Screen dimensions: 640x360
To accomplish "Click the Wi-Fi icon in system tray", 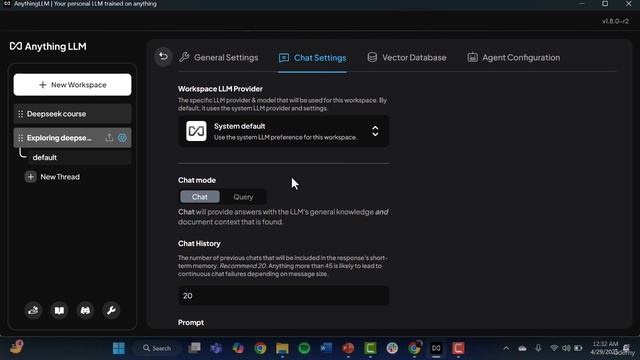I will click(x=554, y=348).
